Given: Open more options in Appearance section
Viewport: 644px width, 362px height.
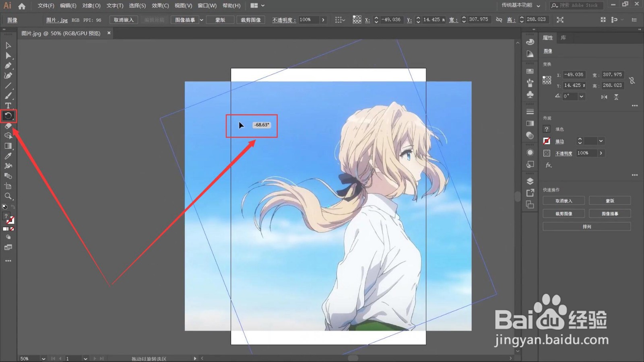Looking at the screenshot, I should [x=635, y=175].
